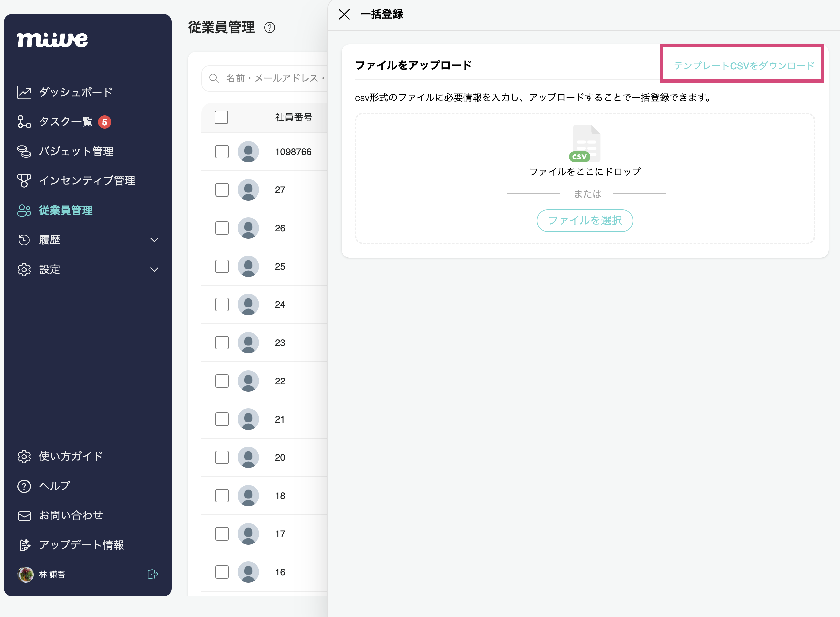Select the 従業員管理 sidebar icon
Image resolution: width=840 pixels, height=617 pixels.
[24, 210]
